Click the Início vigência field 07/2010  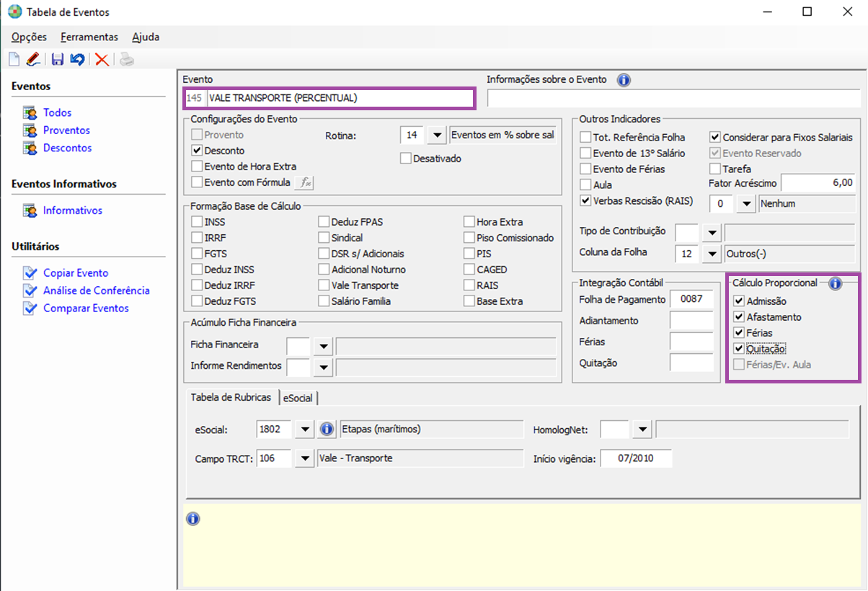(x=635, y=458)
